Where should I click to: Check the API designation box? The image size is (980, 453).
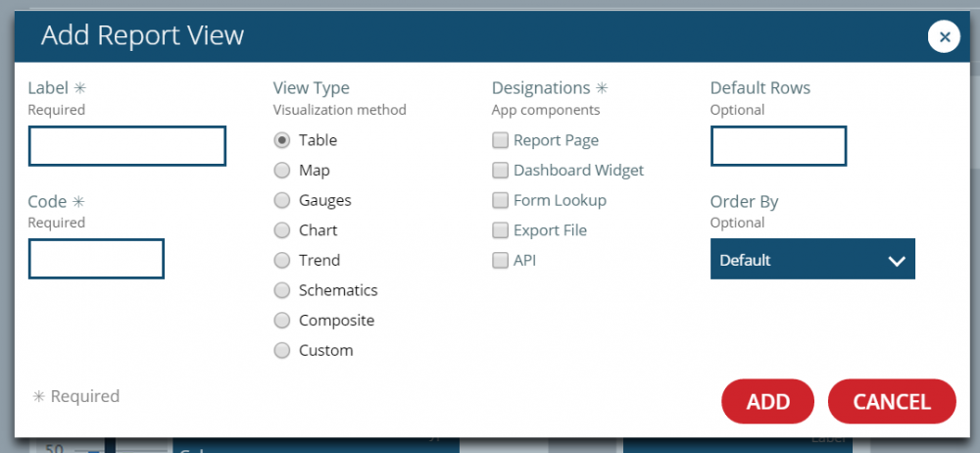(x=500, y=261)
